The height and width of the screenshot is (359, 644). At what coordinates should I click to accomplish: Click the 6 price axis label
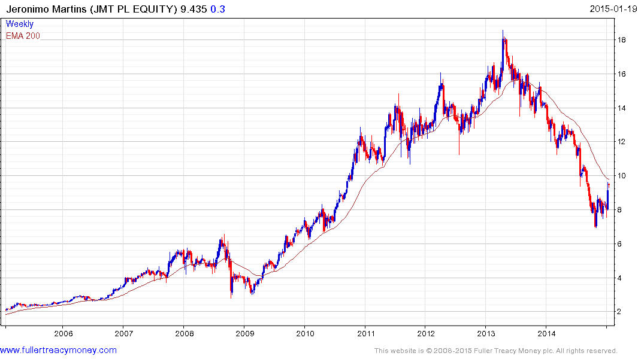pyautogui.click(x=620, y=244)
